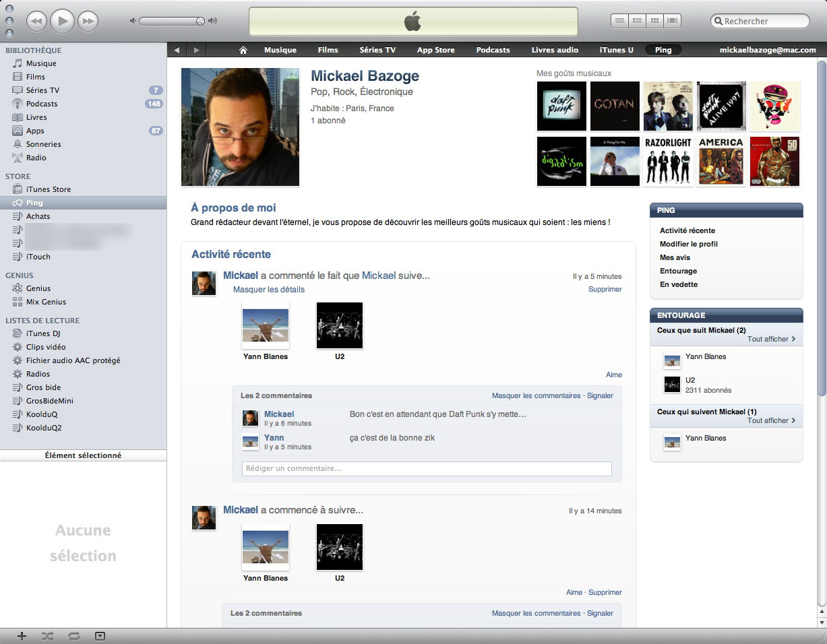Click the vertical scrollbar of the store page
Image resolution: width=827 pixels, height=644 pixels.
[x=822, y=229]
